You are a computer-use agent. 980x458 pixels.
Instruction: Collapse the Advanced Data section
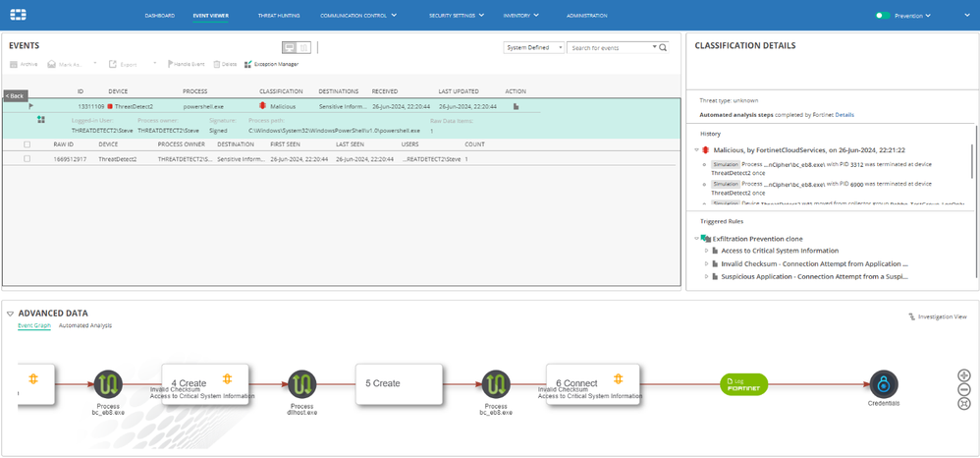pos(11,314)
